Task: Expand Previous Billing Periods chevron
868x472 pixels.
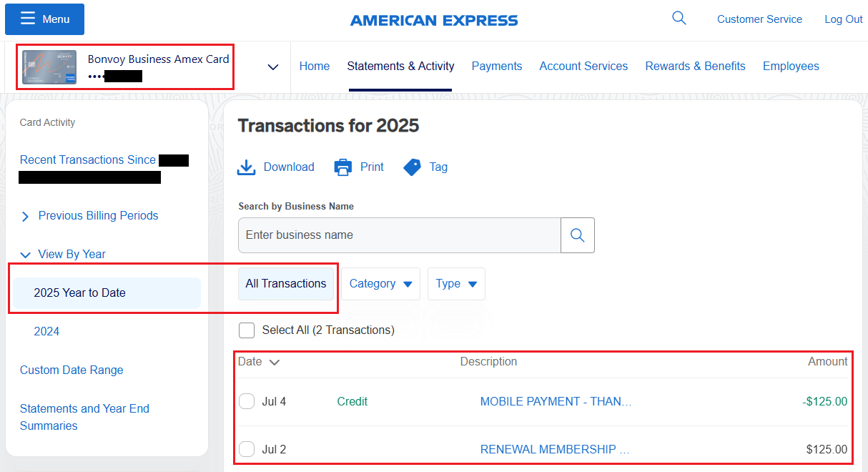Action: (x=25, y=216)
